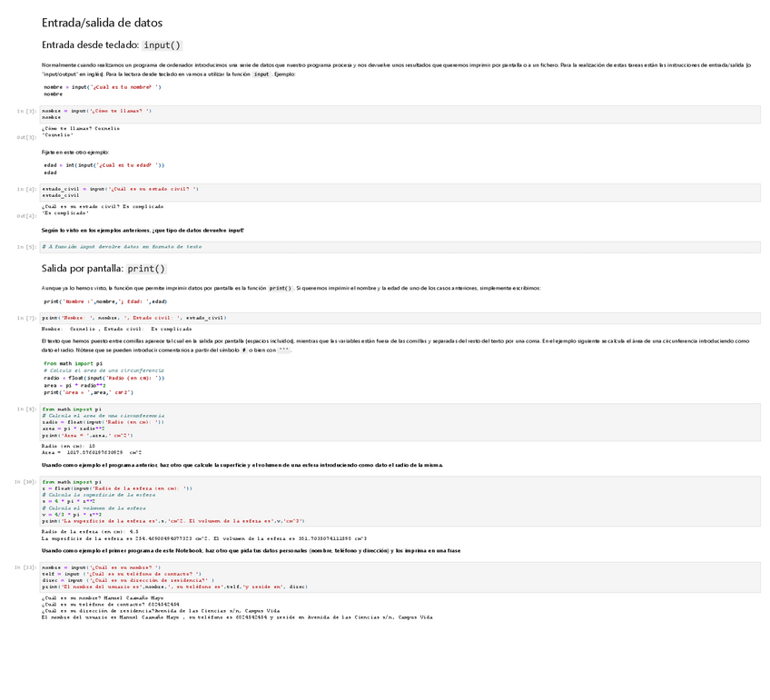Image resolution: width=770 pixels, height=700 pixels.
Task: Click the bold question 'Según lo visto en los ejemplos anteriores'
Action: click(143, 231)
